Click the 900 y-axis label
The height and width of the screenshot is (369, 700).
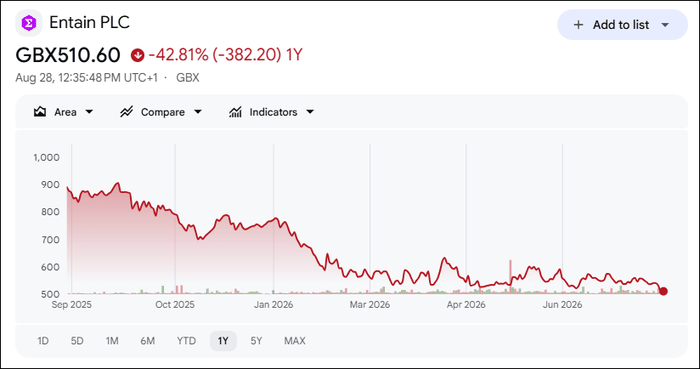[51, 184]
